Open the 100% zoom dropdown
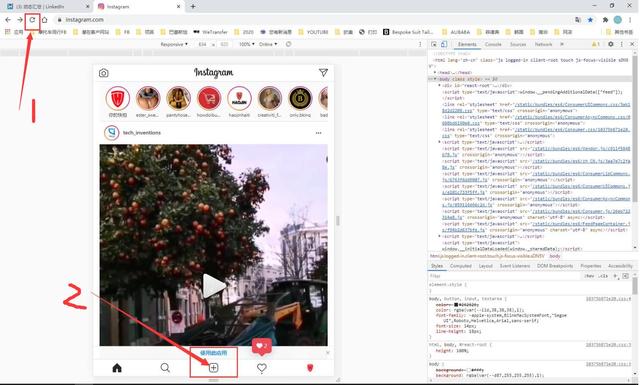 (x=247, y=44)
